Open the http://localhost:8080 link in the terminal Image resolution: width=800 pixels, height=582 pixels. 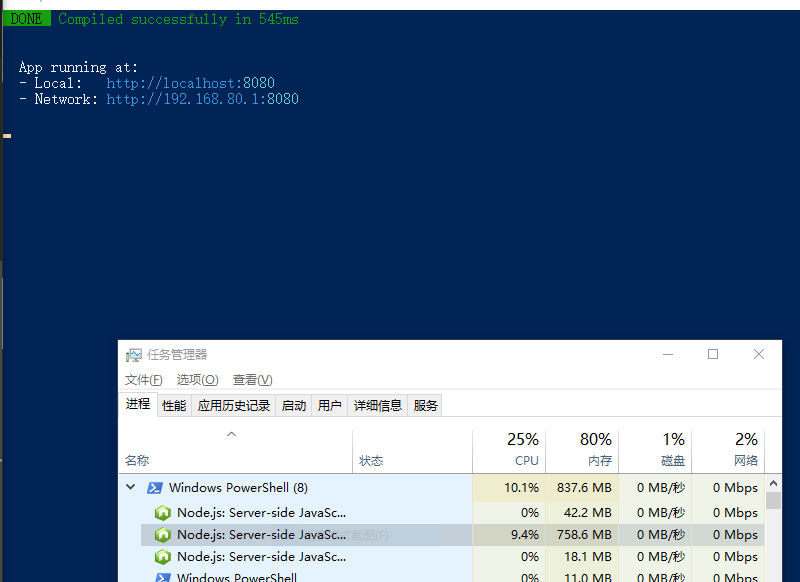pos(190,83)
